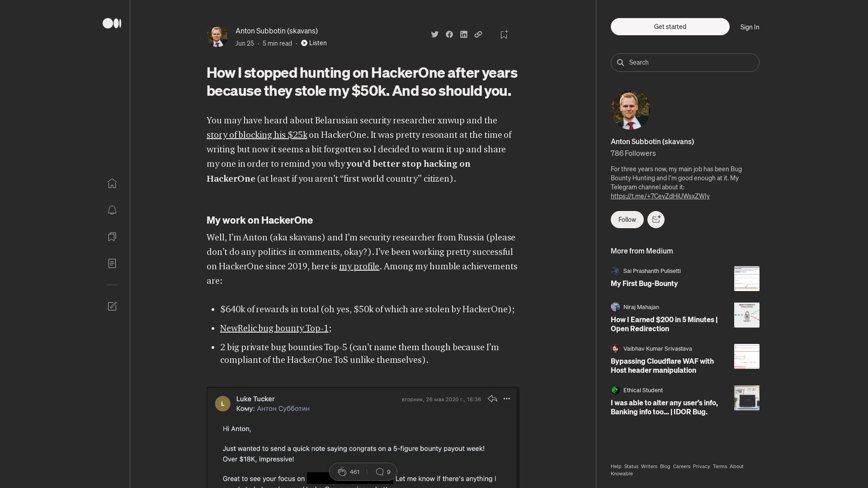868x488 pixels.
Task: Open the Privacy footer link
Action: [x=701, y=466]
